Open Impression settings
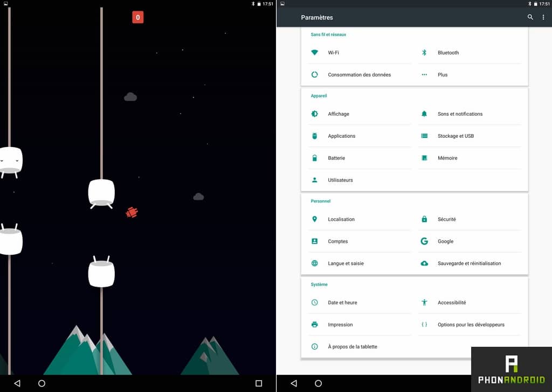 [x=360, y=325]
